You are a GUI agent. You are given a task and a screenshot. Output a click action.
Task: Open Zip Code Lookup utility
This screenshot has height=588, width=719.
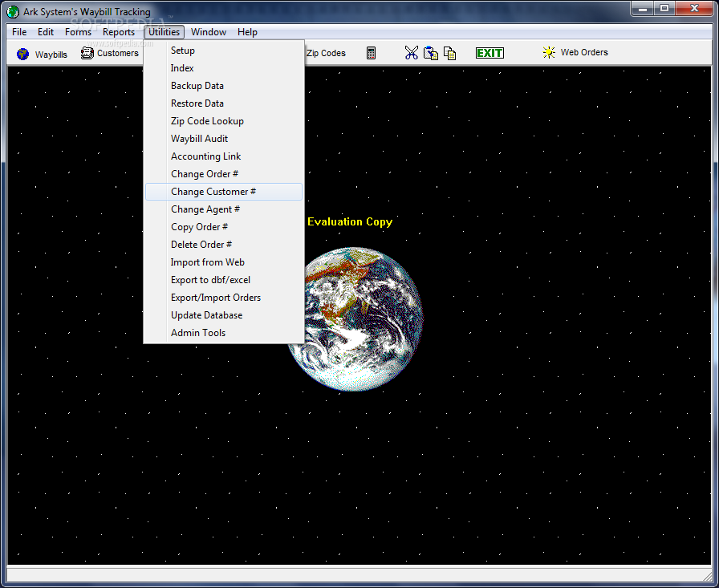click(x=224, y=121)
